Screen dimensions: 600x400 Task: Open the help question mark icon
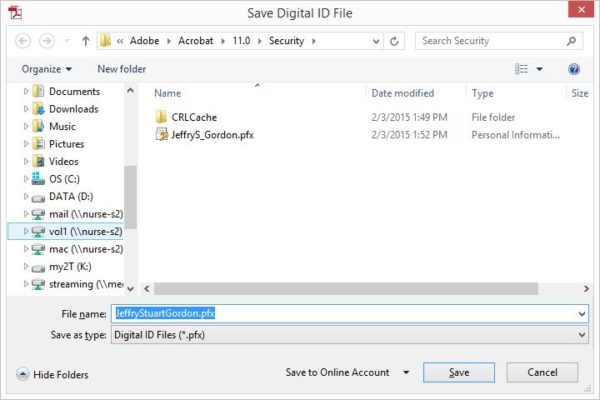click(574, 69)
